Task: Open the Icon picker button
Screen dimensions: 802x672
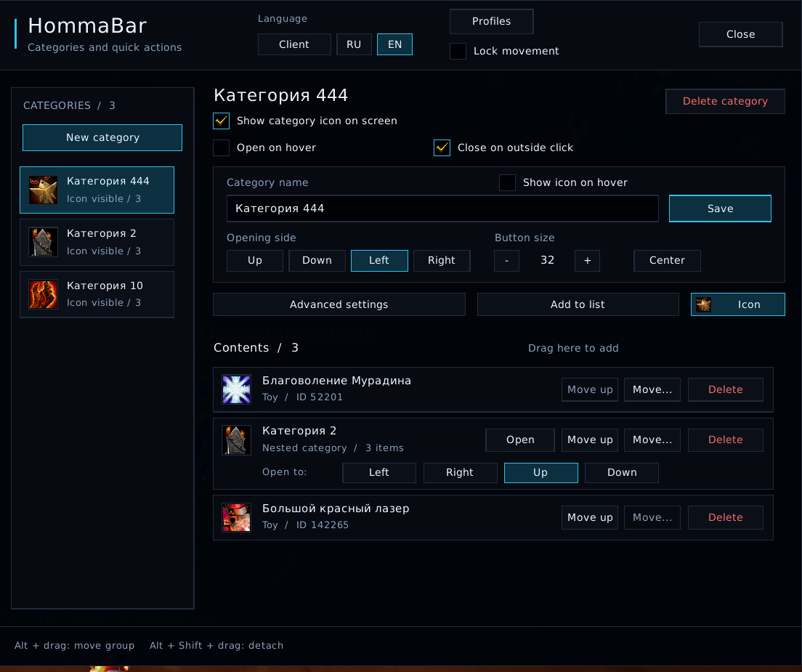Action: [x=737, y=304]
